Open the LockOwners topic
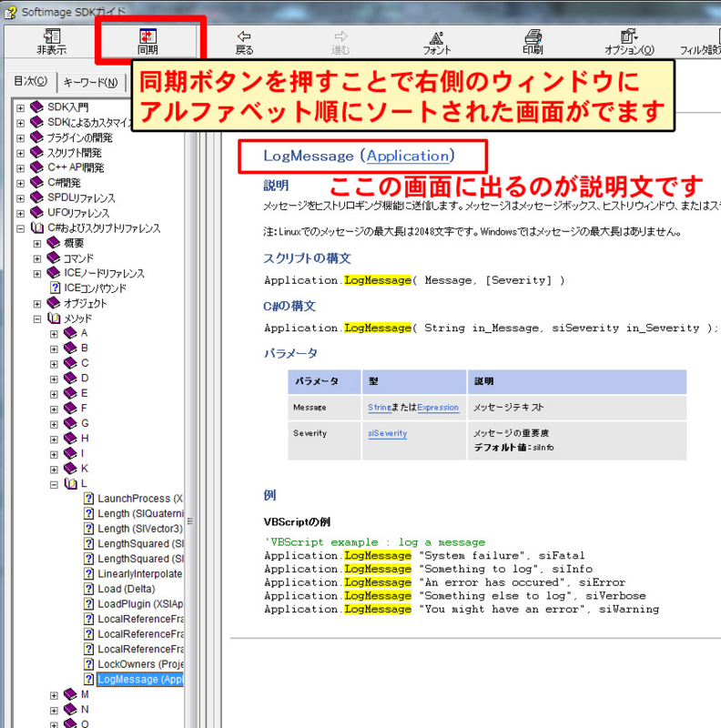 coord(140,664)
